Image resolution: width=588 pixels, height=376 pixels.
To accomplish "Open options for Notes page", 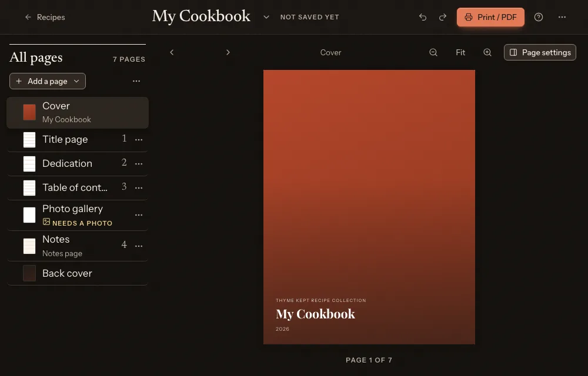I will tap(139, 246).
